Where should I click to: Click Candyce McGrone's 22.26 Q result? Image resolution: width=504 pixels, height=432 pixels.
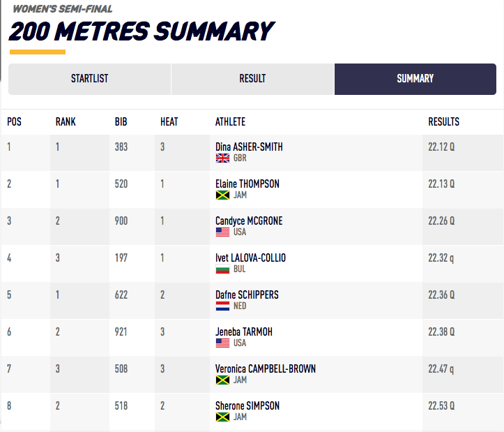(x=441, y=221)
